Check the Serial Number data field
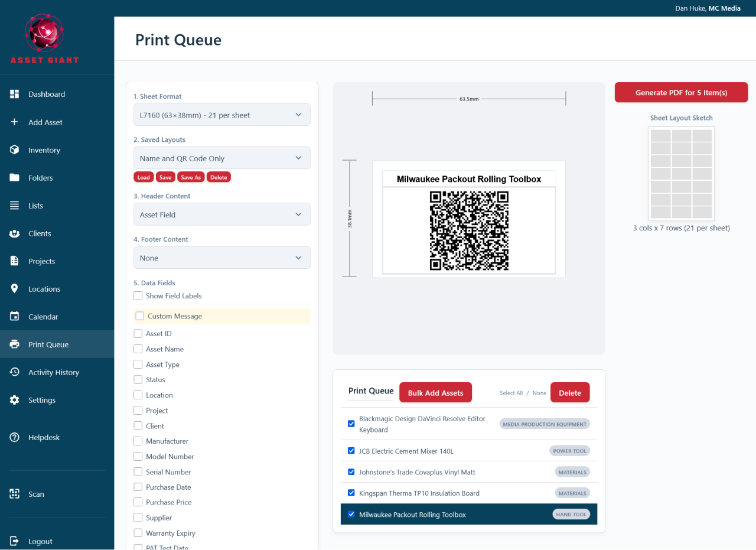Screen dimensions: 756x550 coord(138,472)
